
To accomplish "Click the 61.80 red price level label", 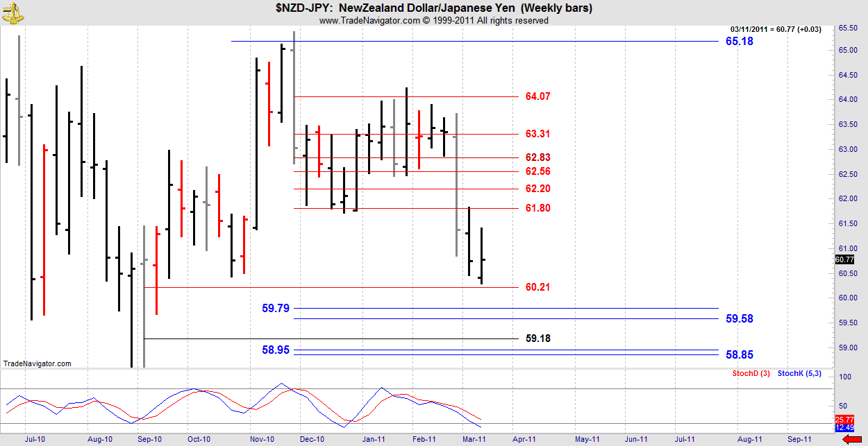I will pos(537,208).
